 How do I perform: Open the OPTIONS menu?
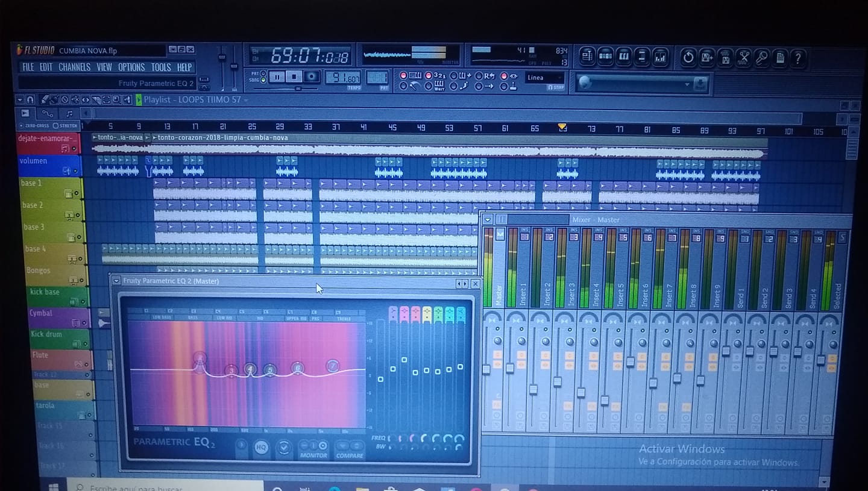pos(131,67)
